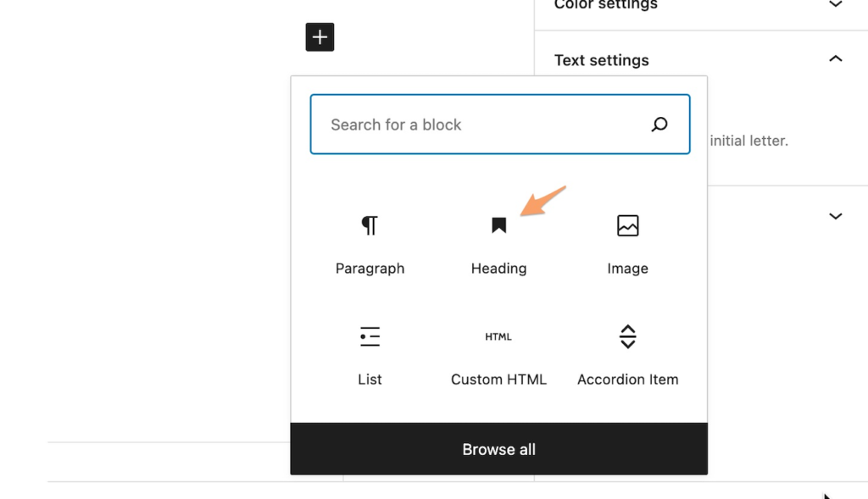Click the Accordion Item label

point(628,380)
